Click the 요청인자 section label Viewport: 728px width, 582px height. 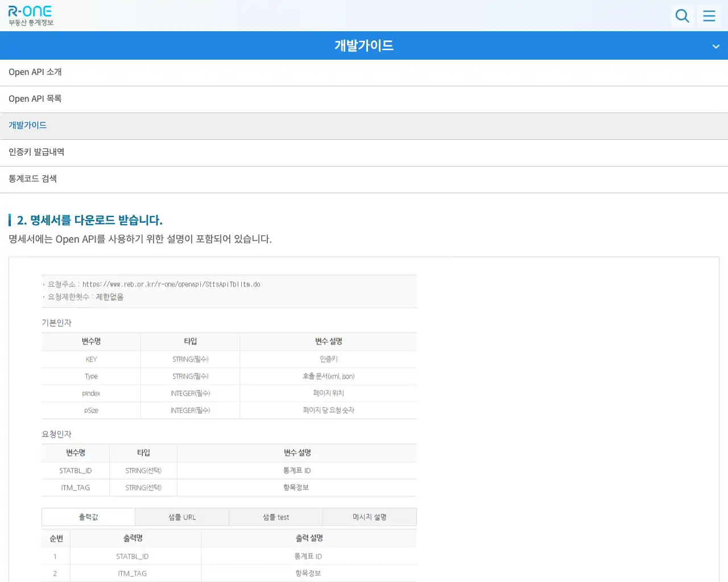point(56,434)
